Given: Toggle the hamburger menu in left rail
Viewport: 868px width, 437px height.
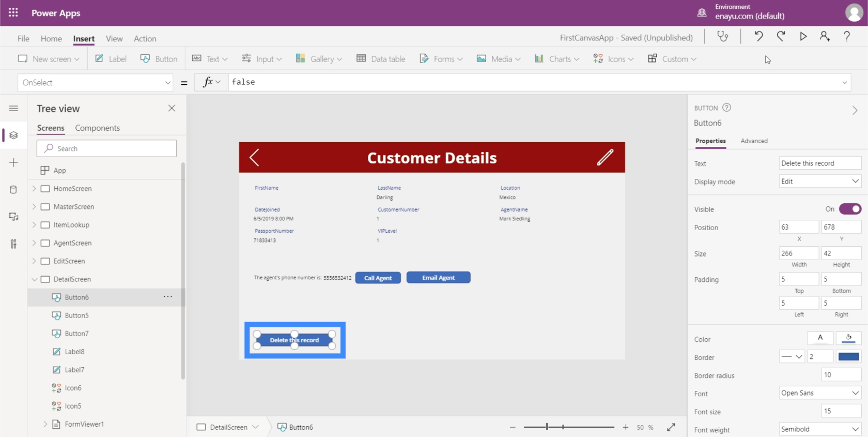Looking at the screenshot, I should click(13, 108).
